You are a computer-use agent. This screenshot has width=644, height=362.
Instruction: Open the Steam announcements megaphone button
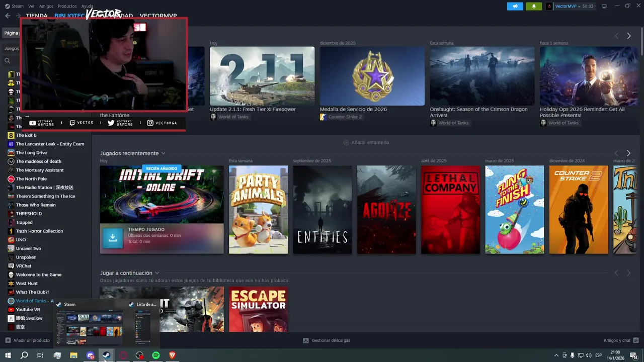(515, 6)
